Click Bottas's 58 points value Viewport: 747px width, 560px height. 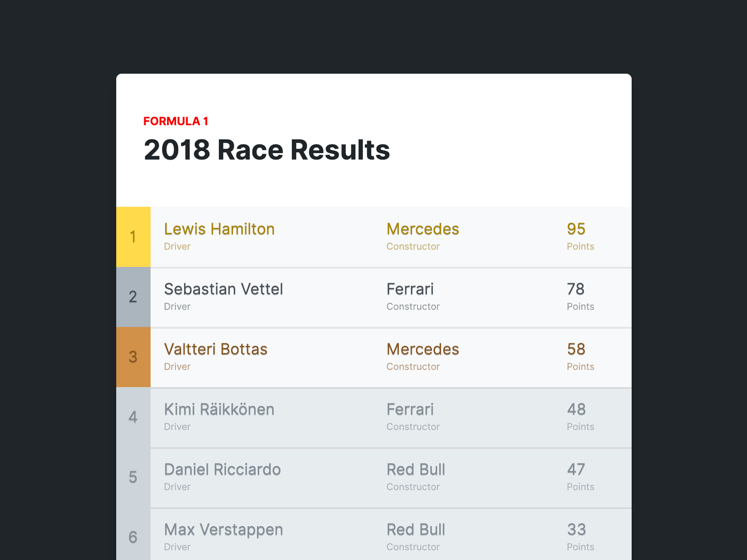(576, 349)
